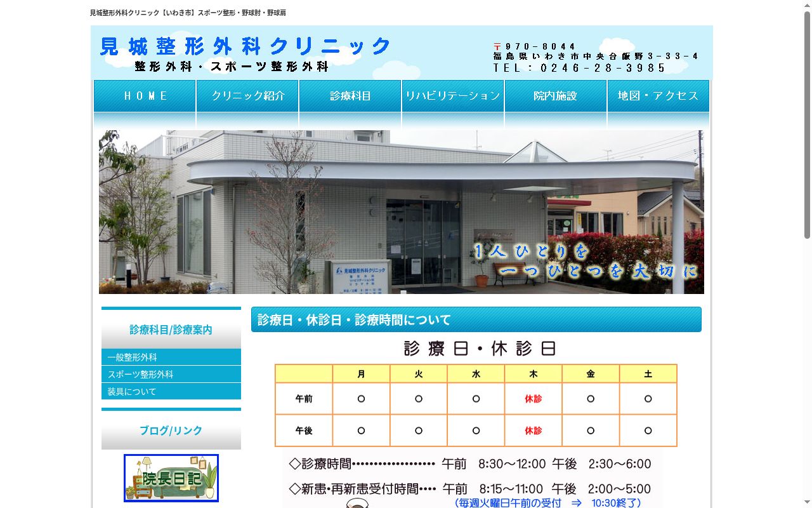Open the HOME navigation tab
This screenshot has width=812, height=508.
point(145,96)
